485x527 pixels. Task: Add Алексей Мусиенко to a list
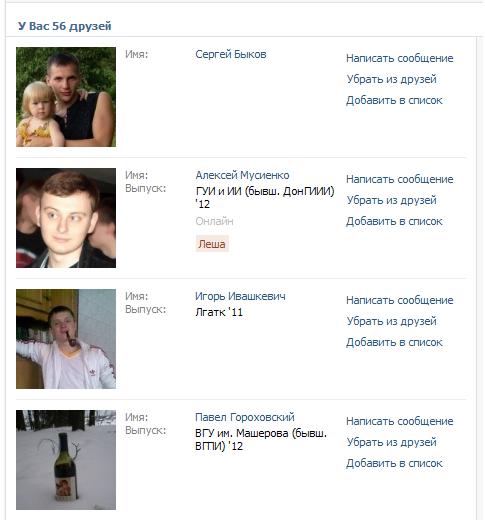point(394,221)
